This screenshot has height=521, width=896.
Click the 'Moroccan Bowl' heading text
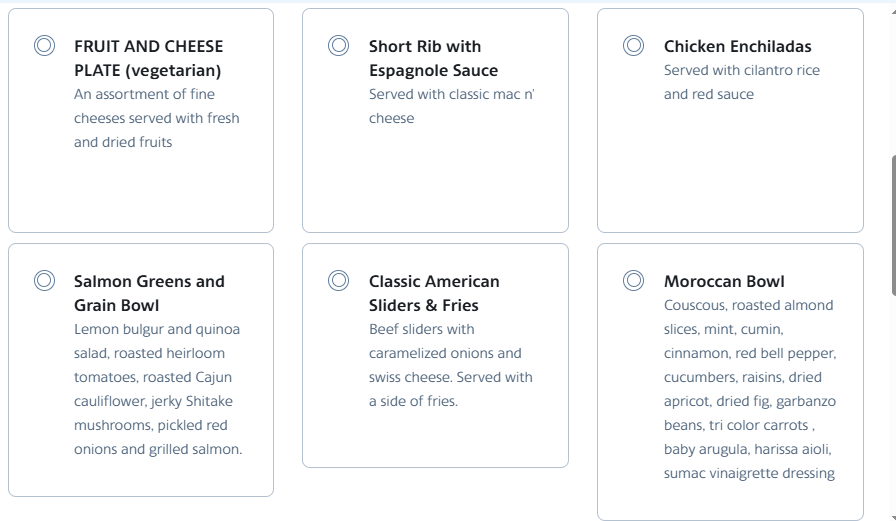pos(724,281)
